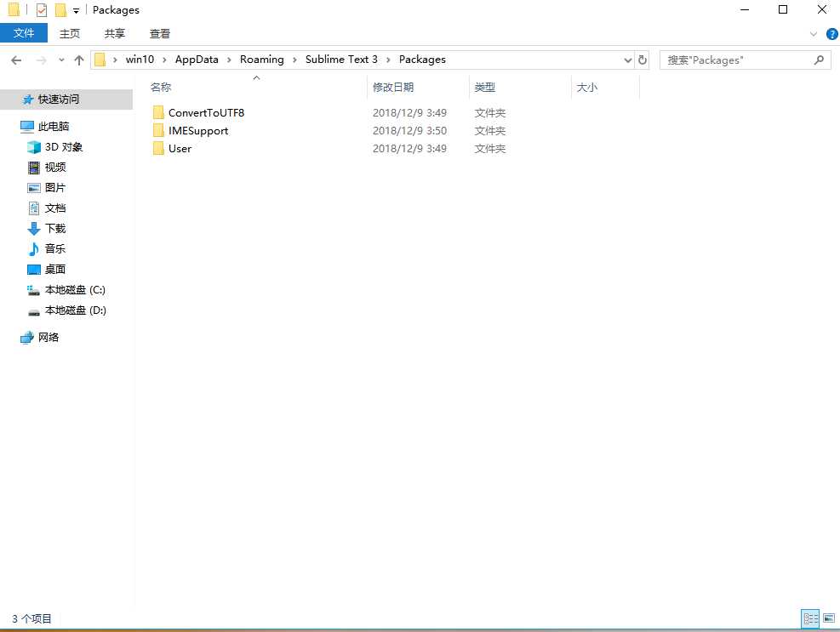The image size is (840, 632).
Task: Open address bar history dropdown
Action: click(628, 60)
